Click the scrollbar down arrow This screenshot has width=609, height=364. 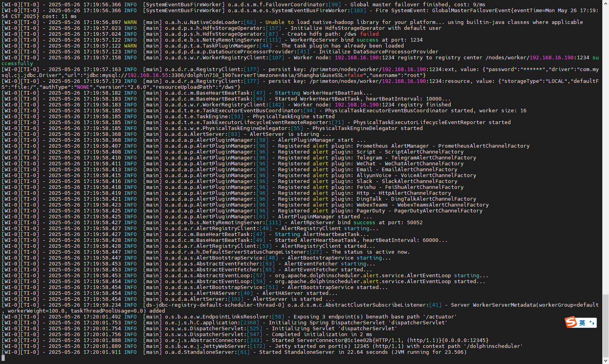[x=605, y=360]
